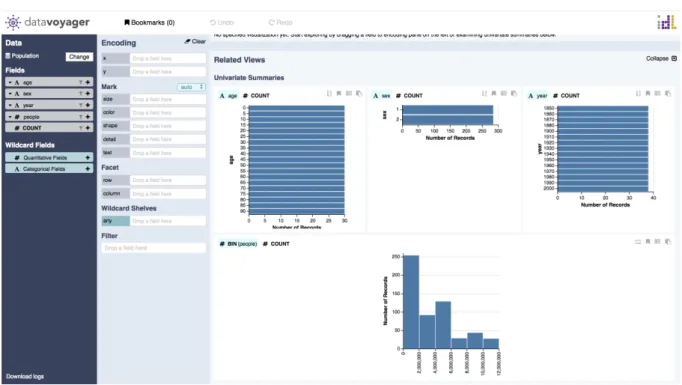682x385 pixels.
Task: Click Change to switch the dataset
Action: click(79, 57)
